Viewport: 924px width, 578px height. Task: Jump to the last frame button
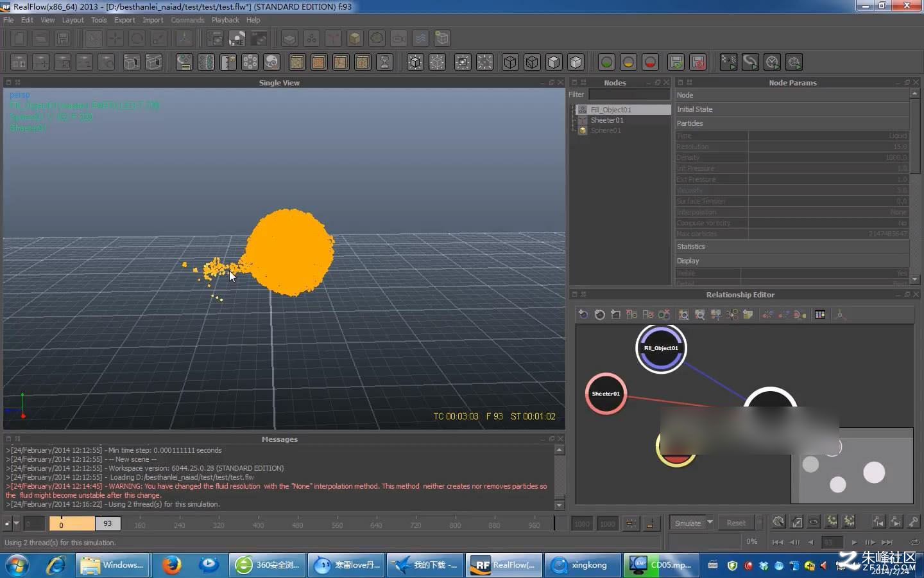887,542
